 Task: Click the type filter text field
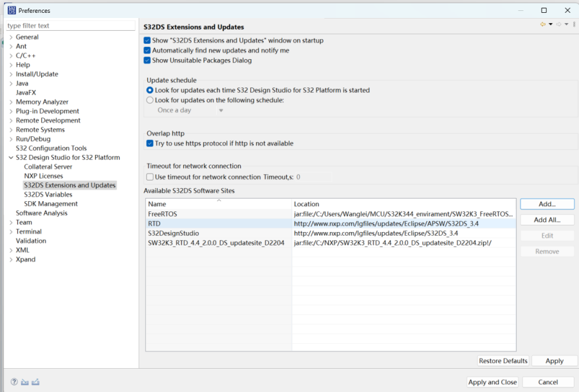click(x=71, y=26)
